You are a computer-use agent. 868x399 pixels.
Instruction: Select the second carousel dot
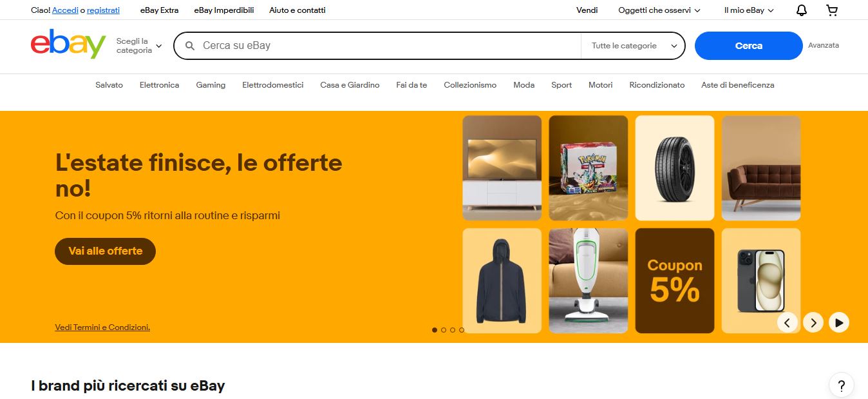pyautogui.click(x=444, y=330)
